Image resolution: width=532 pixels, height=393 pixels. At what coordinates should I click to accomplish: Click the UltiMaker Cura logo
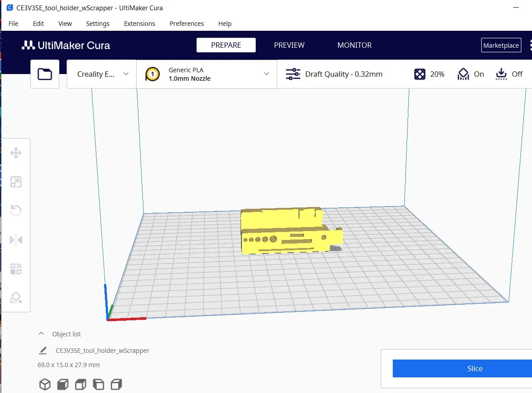pos(66,45)
